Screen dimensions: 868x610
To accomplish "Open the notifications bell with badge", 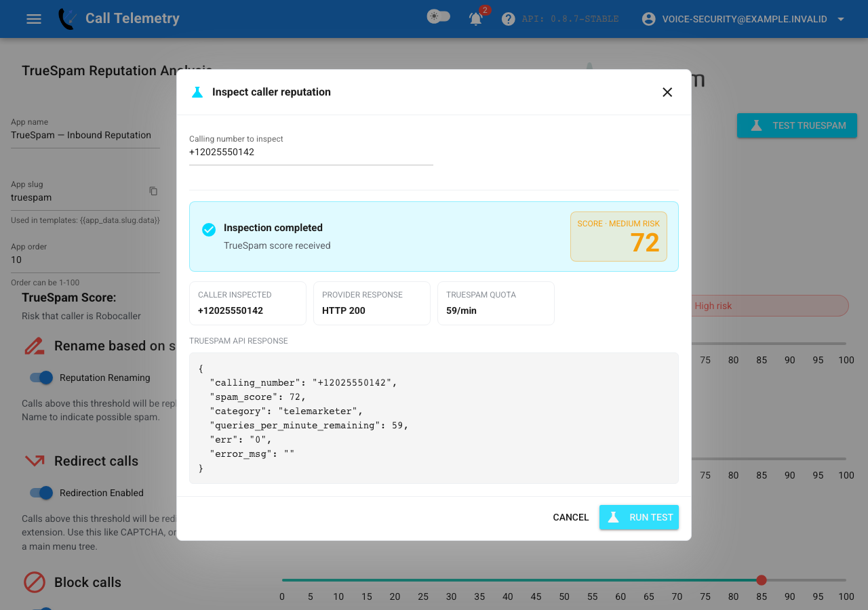I will point(477,18).
